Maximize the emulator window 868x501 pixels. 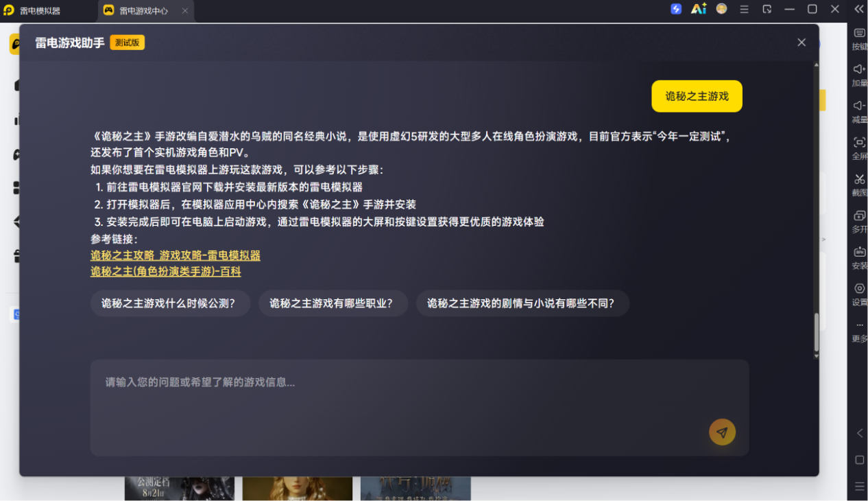point(812,10)
